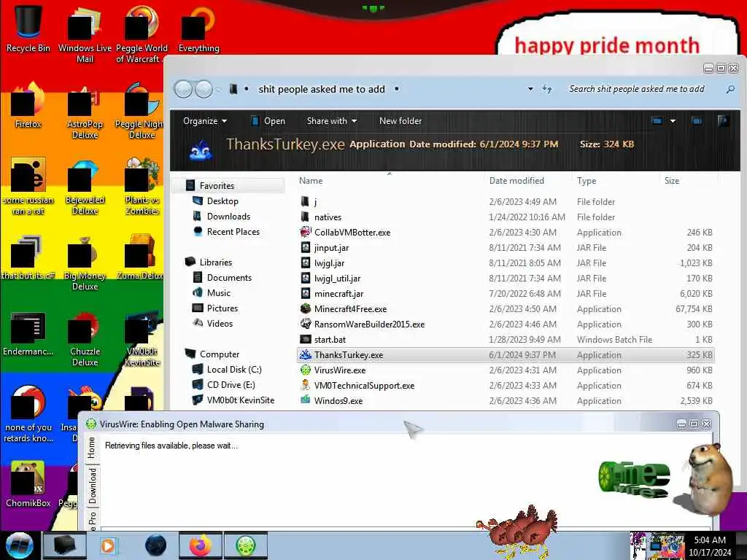The height and width of the screenshot is (560, 747).
Task: Click the Explorer forward arrow button
Action: (x=204, y=89)
